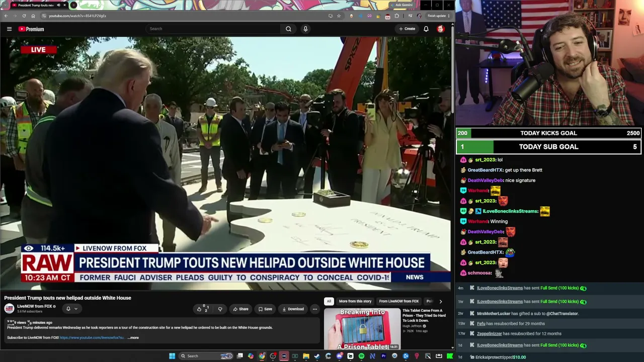
Task: Download the video
Action: 293,309
